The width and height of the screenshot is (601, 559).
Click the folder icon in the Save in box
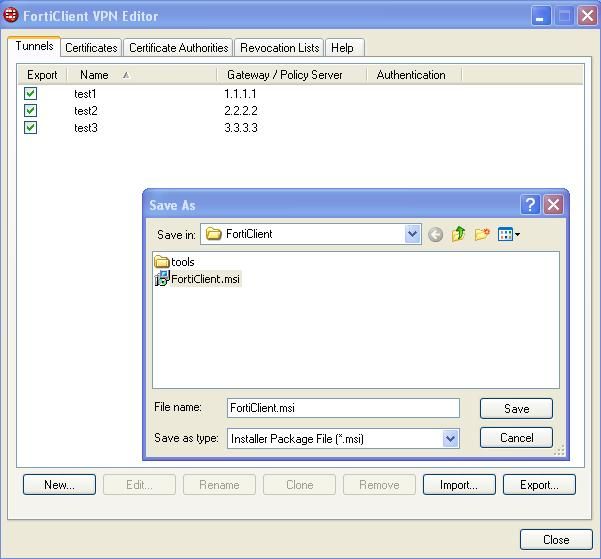[x=213, y=233]
